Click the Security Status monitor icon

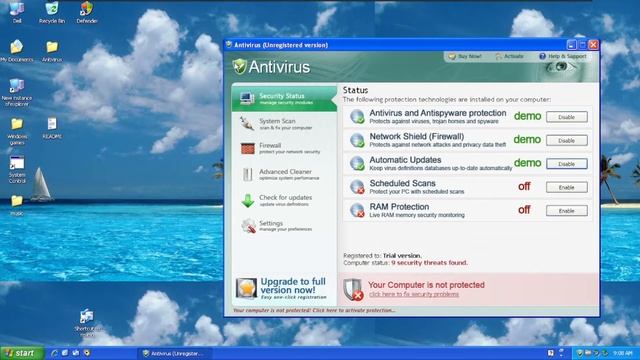coord(247,98)
